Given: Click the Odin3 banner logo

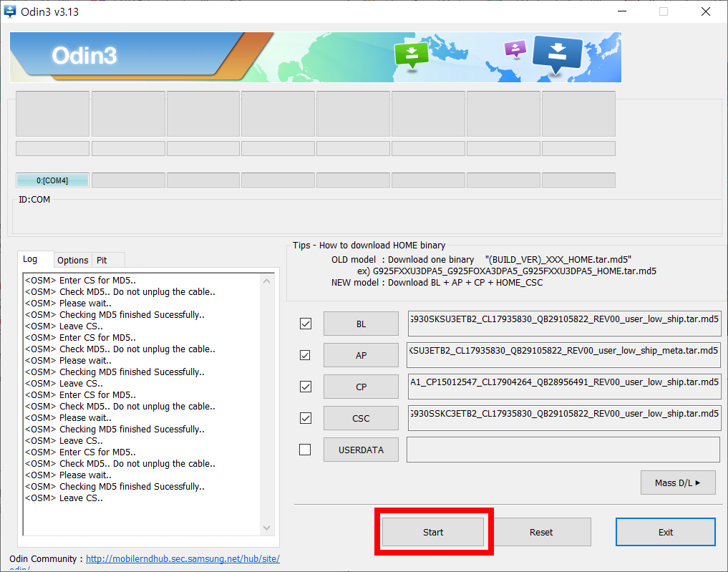Looking at the screenshot, I should (x=84, y=56).
